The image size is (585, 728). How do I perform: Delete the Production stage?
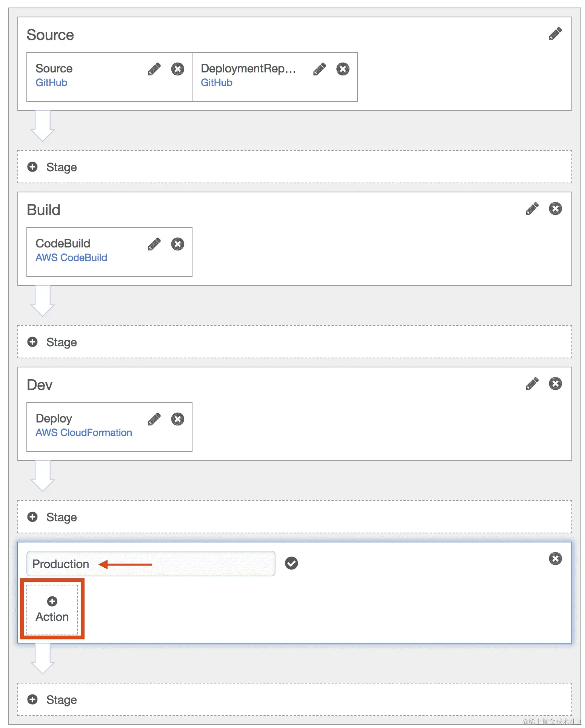point(556,559)
